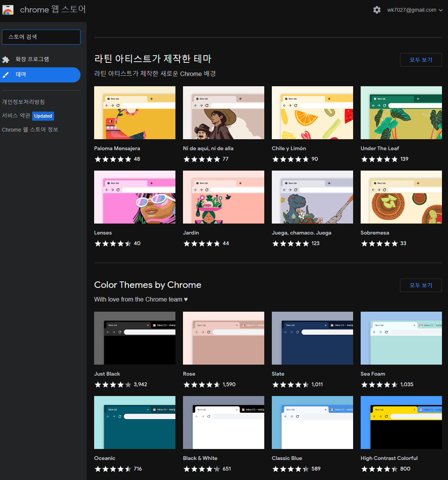The width and height of the screenshot is (448, 480).
Task: Click Sobremesa title text
Action: pyautogui.click(x=375, y=233)
